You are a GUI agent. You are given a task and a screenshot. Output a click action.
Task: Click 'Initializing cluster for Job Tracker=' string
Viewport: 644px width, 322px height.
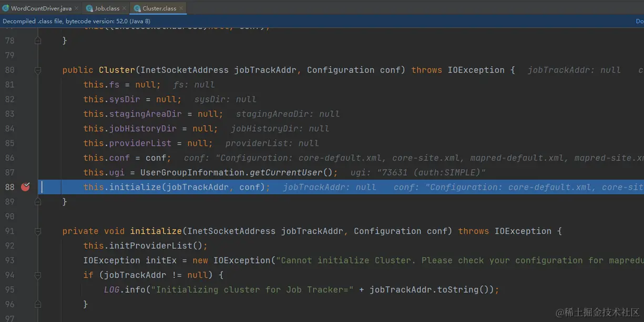coord(252,289)
